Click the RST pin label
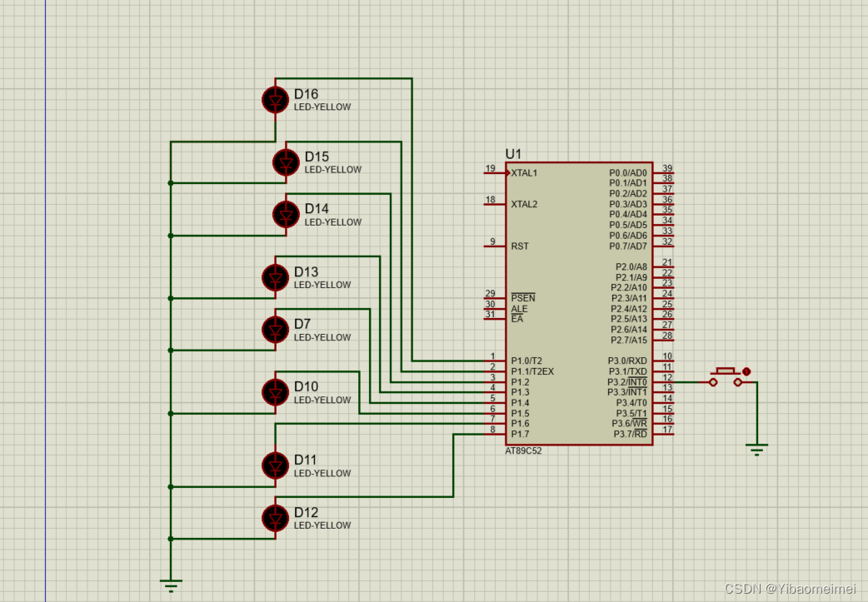This screenshot has height=602, width=868. tap(519, 246)
